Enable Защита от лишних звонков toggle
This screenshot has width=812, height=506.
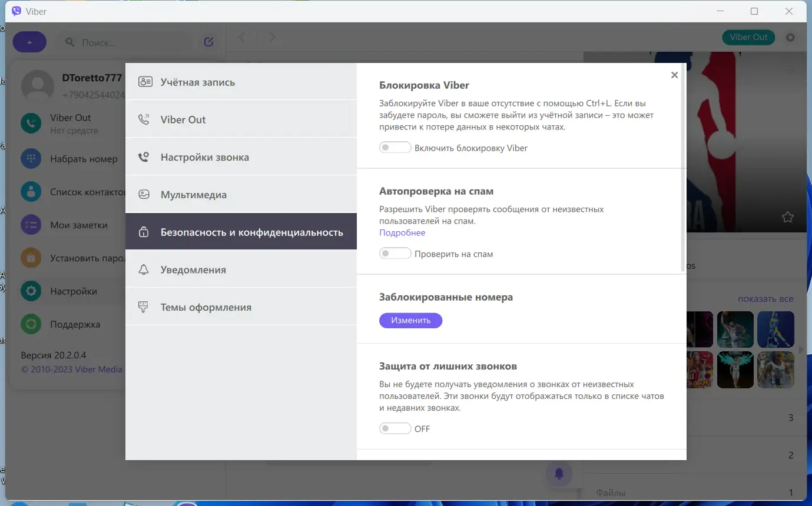[x=395, y=428]
